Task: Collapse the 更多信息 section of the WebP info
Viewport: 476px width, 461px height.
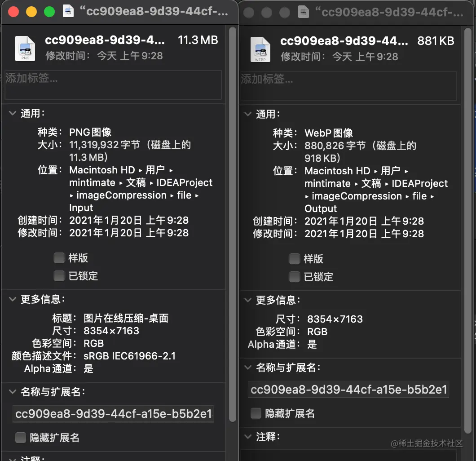Action: [247, 300]
